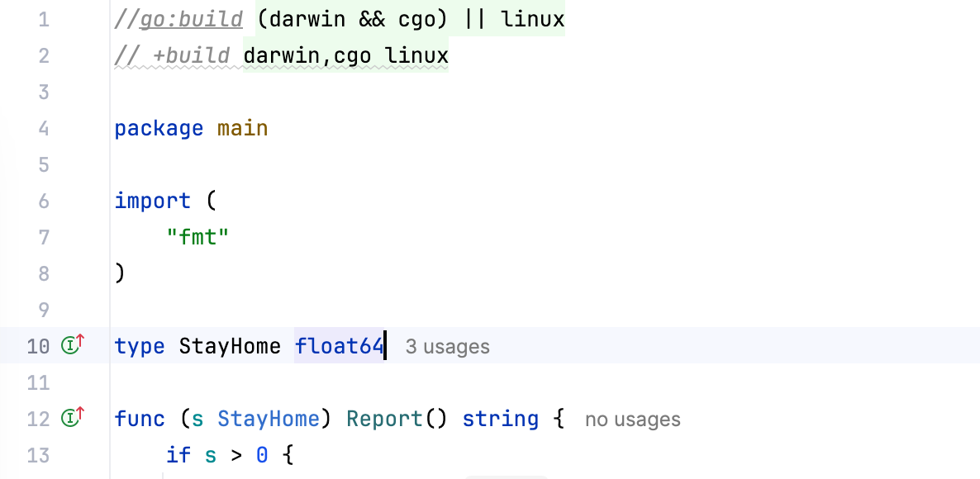Click line number 6 in the gutter
The width and height of the screenshot is (980, 479).
tap(44, 201)
